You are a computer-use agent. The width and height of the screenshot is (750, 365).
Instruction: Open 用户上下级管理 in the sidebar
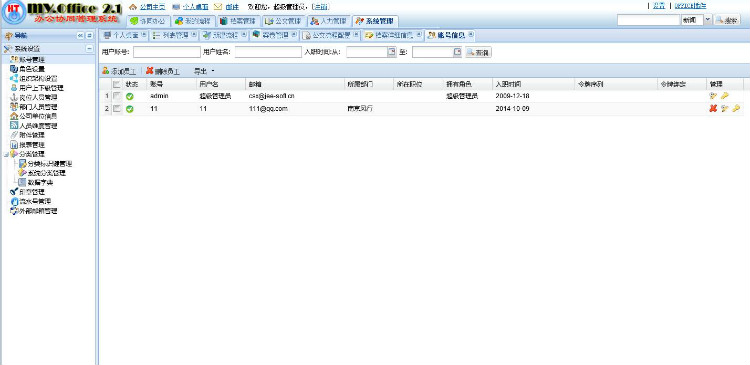(x=41, y=88)
